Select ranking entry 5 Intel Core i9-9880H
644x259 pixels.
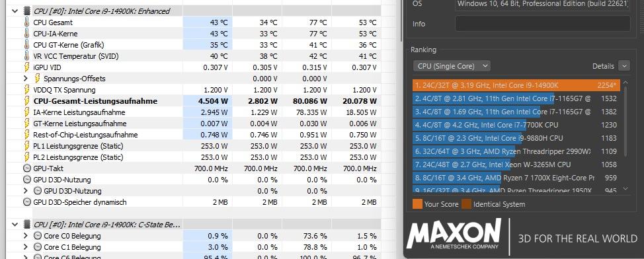516,138
